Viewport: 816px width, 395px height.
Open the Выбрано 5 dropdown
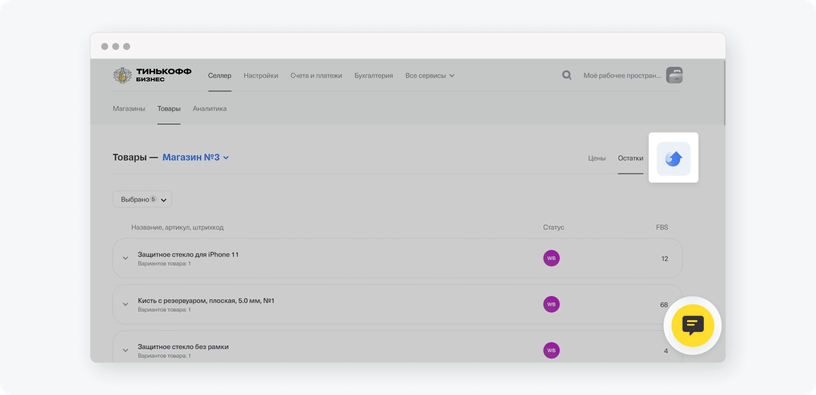point(142,199)
